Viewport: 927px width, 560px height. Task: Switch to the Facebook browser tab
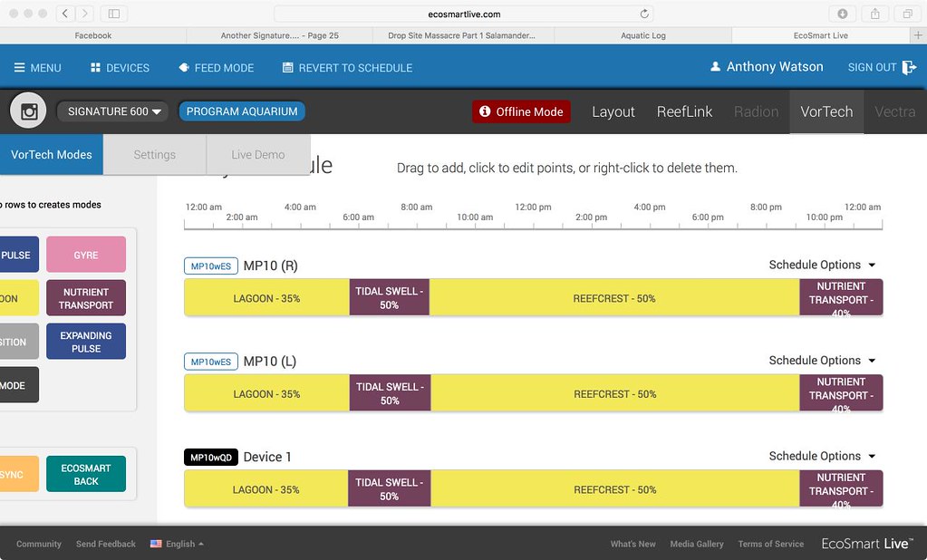92,35
